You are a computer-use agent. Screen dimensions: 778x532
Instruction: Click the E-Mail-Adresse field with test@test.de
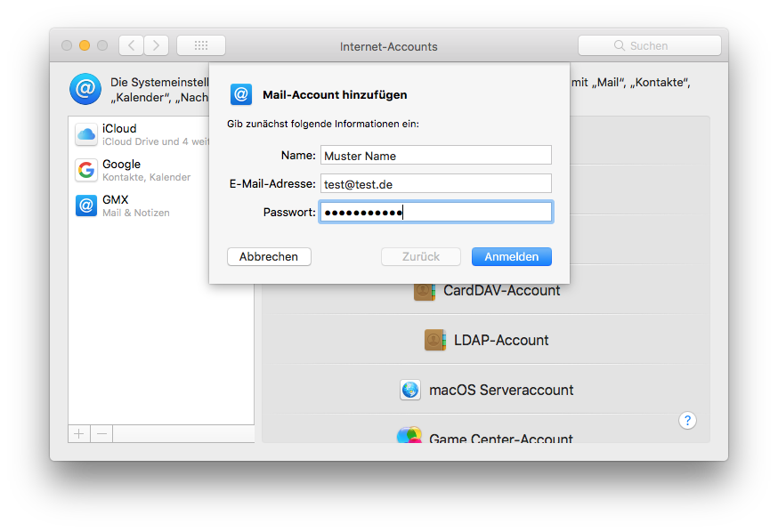(435, 183)
